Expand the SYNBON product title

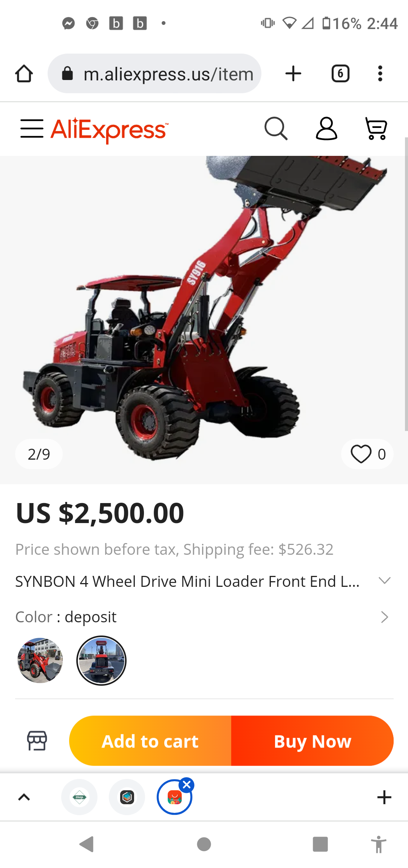pos(385,581)
